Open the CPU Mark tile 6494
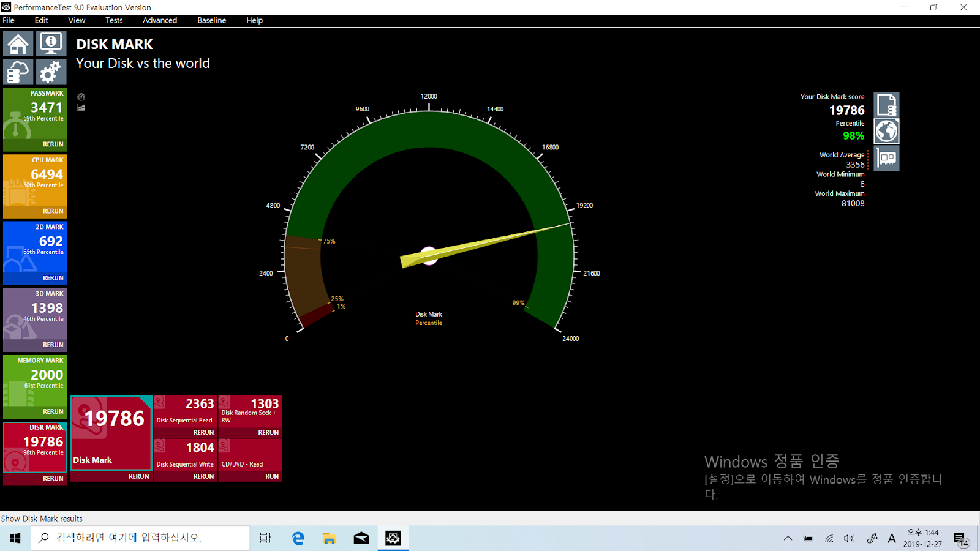The image size is (980, 551). (35, 180)
